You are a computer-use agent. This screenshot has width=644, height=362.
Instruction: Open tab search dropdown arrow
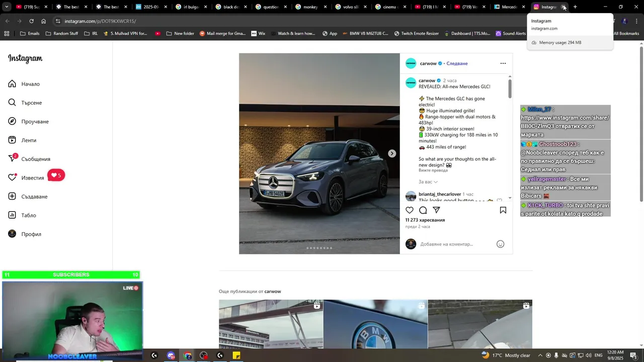coord(6,7)
